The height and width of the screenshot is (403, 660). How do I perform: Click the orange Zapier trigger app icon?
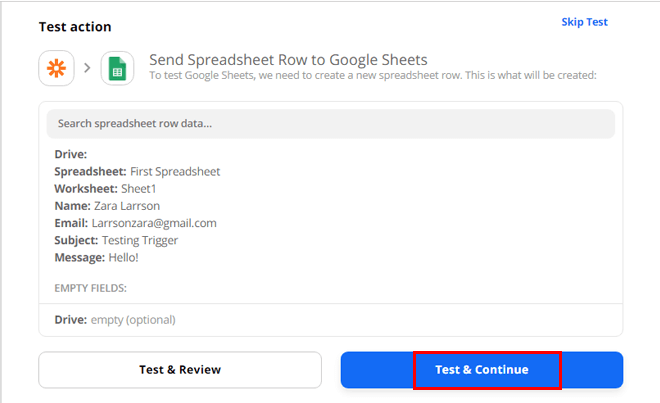56,68
